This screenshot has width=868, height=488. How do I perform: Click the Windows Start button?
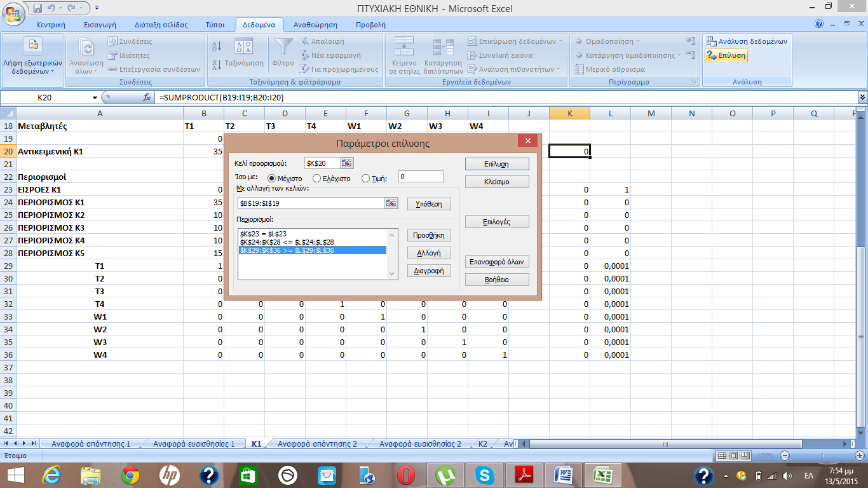pos(15,475)
